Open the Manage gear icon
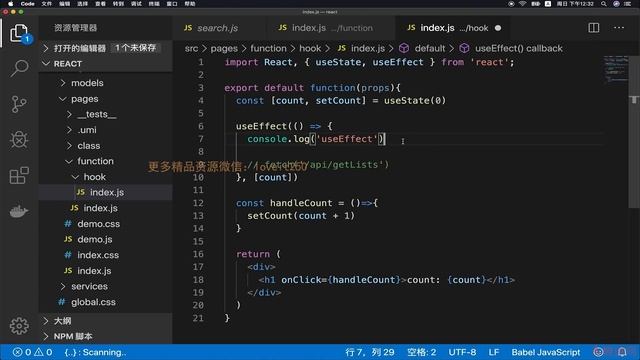Viewport: 640px width, 360px height. (19, 326)
